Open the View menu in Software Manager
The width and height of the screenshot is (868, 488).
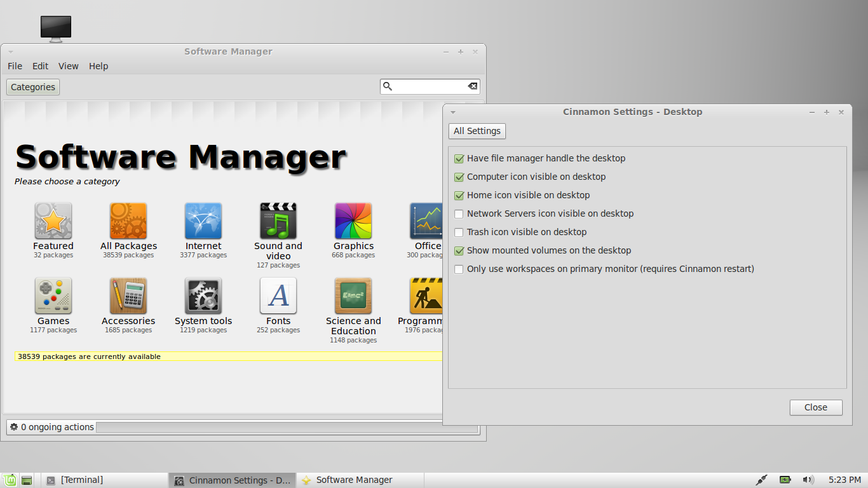click(x=69, y=66)
